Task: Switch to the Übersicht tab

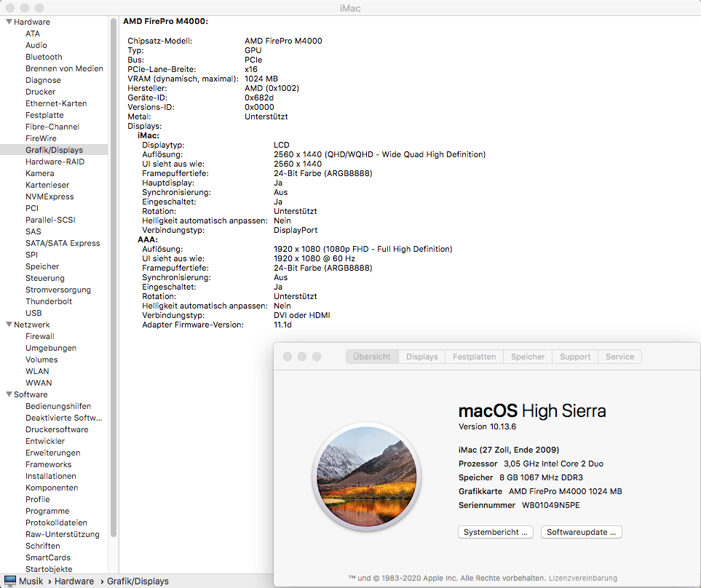Action: 372,356
